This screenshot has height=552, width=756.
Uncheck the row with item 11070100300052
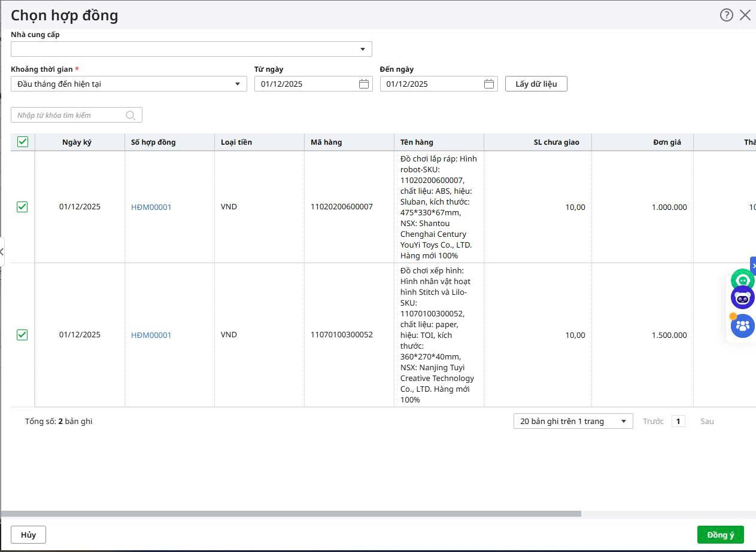point(22,335)
